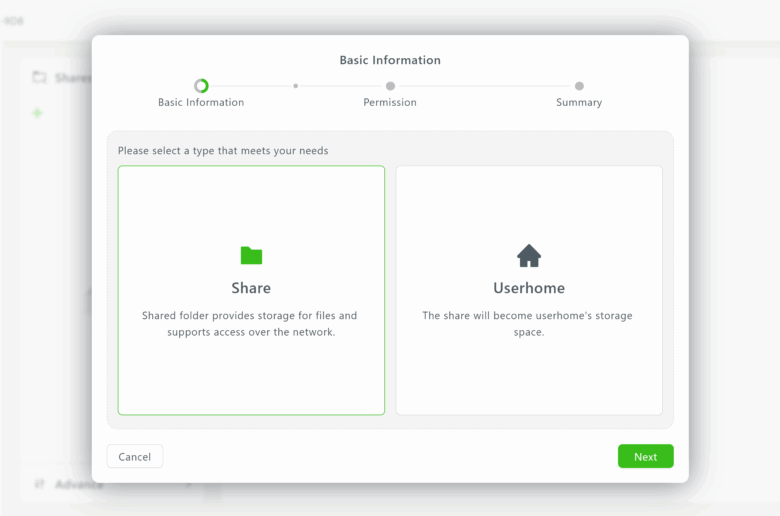The height and width of the screenshot is (516, 780).
Task: Click the Basic Information step label
Action: 201,102
